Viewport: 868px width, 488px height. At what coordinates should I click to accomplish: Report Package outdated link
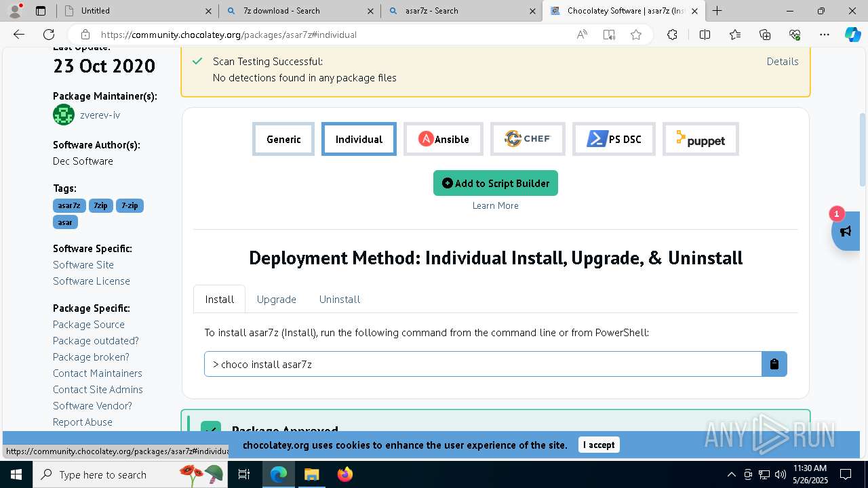tap(96, 340)
